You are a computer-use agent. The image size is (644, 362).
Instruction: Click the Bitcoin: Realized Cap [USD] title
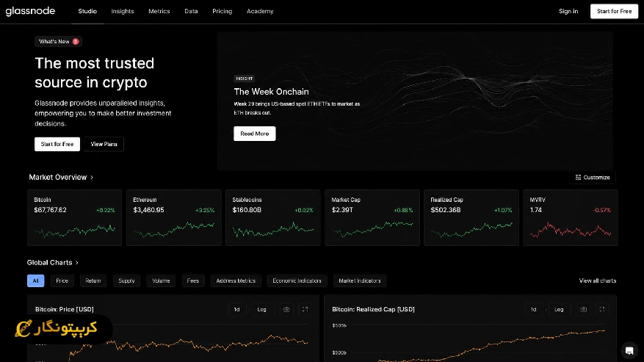point(373,309)
